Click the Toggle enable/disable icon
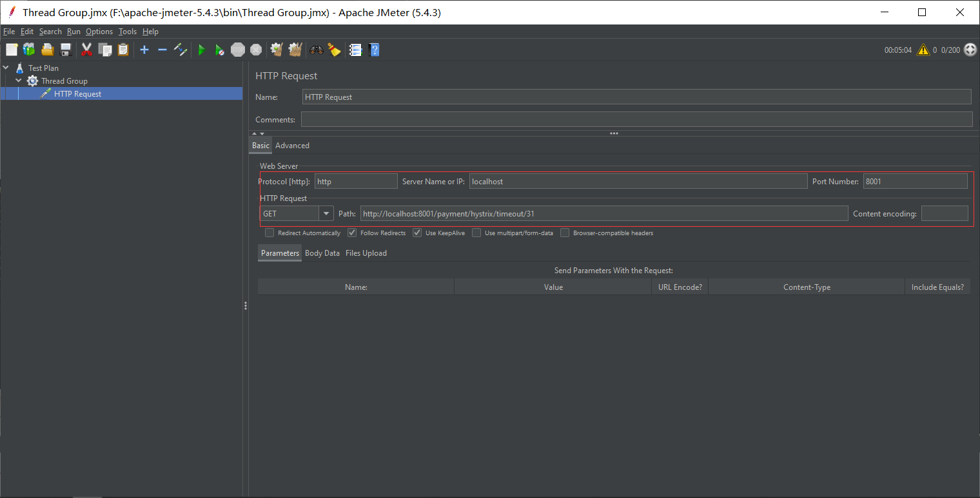The width and height of the screenshot is (980, 498). pos(181,50)
